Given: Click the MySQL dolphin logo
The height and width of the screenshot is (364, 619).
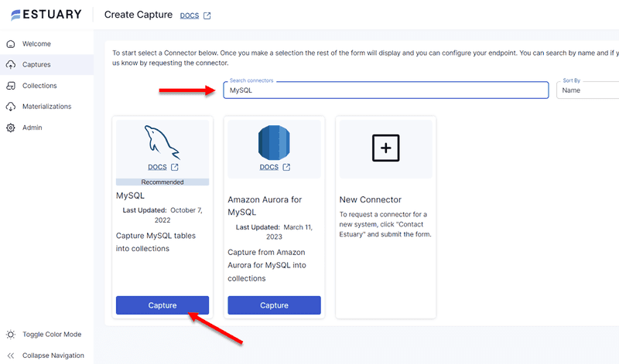Looking at the screenshot, I should [162, 141].
